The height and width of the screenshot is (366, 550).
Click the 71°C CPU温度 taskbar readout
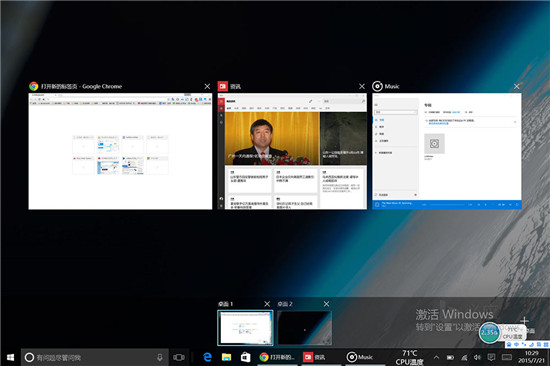click(409, 358)
